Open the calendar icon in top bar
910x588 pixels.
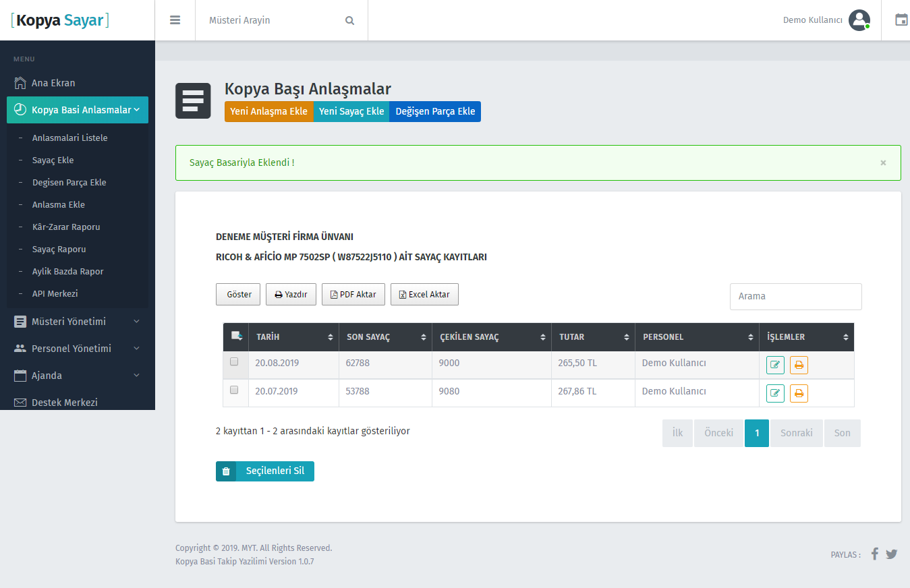pyautogui.click(x=901, y=20)
